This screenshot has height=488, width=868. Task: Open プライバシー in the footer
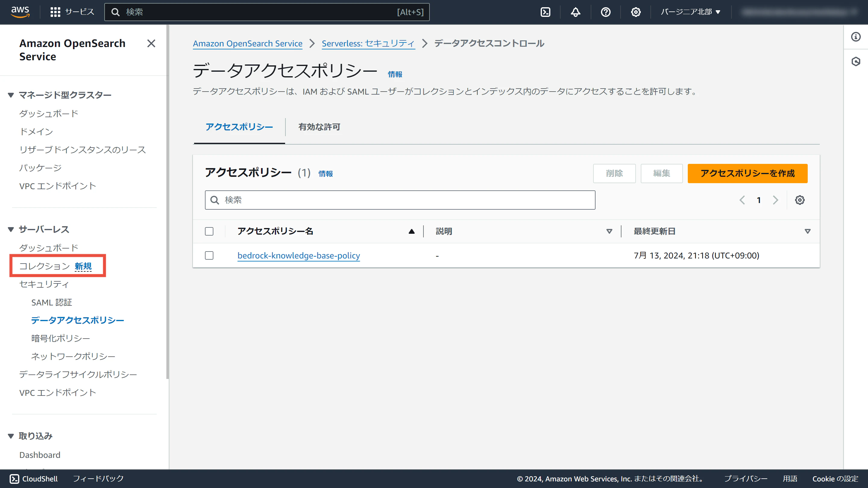point(746,479)
